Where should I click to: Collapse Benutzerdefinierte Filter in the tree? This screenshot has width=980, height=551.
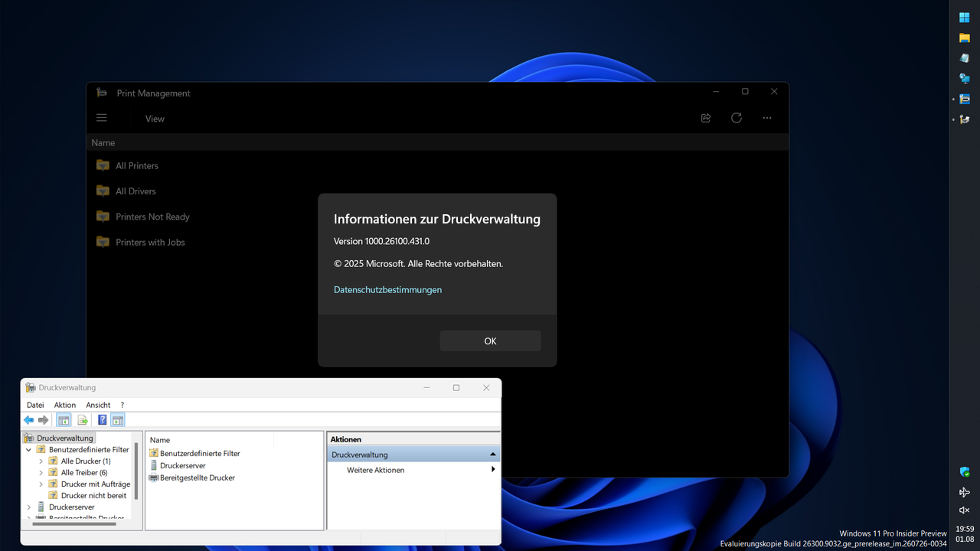pyautogui.click(x=29, y=450)
